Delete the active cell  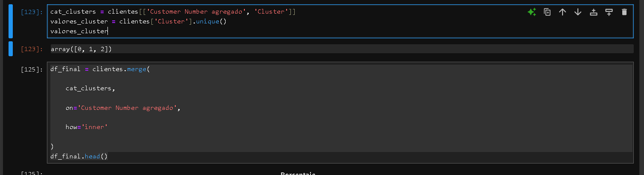tap(624, 12)
